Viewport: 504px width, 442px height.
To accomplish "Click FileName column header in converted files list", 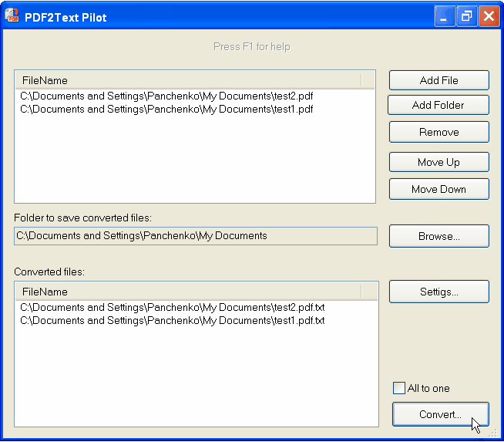I will pos(188,292).
